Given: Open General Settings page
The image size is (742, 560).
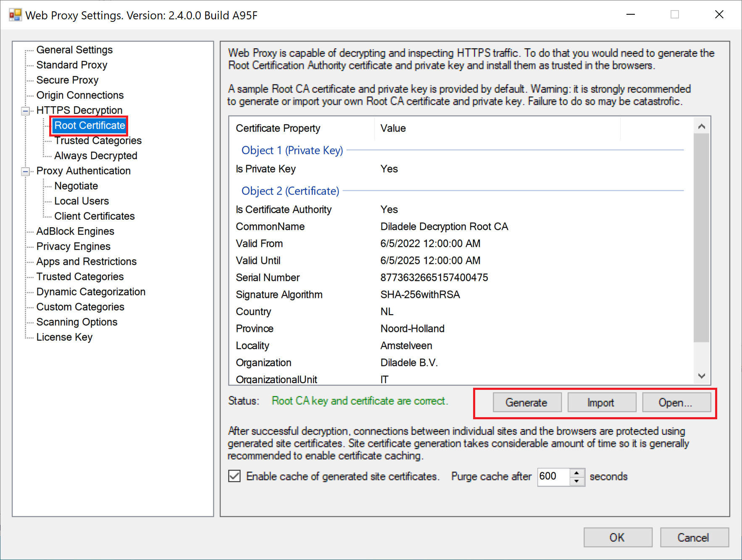Looking at the screenshot, I should [x=74, y=50].
